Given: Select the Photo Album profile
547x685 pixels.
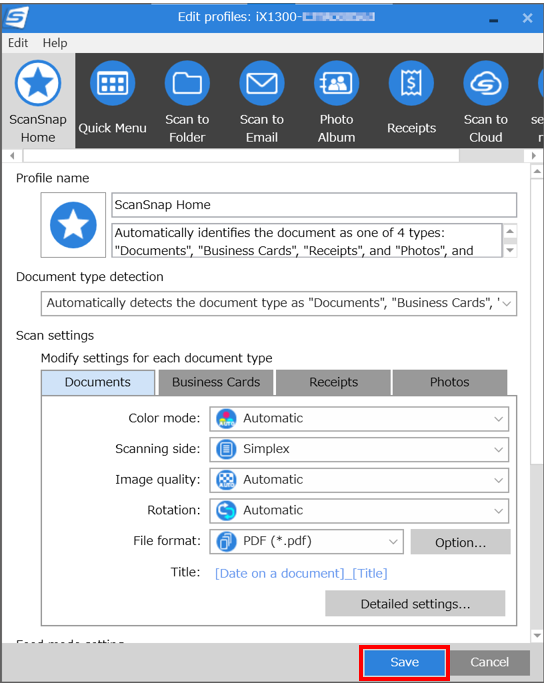Looking at the screenshot, I should 336,101.
